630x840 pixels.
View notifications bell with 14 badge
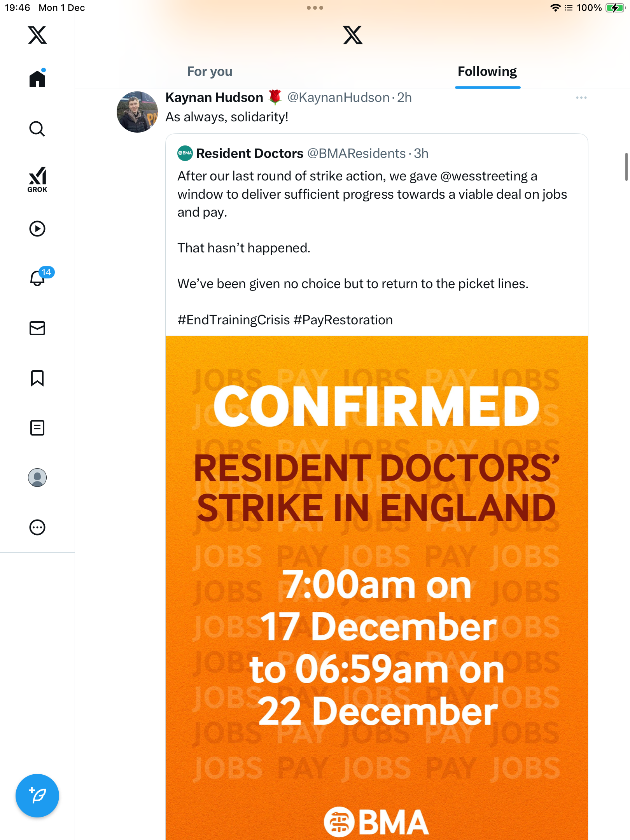(x=38, y=278)
